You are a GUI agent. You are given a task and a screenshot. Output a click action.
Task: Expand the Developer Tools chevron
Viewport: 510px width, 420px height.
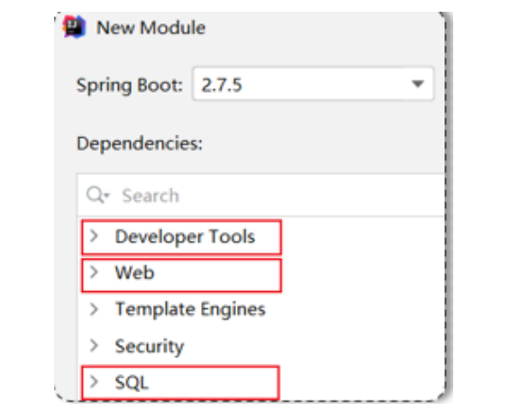pos(94,236)
